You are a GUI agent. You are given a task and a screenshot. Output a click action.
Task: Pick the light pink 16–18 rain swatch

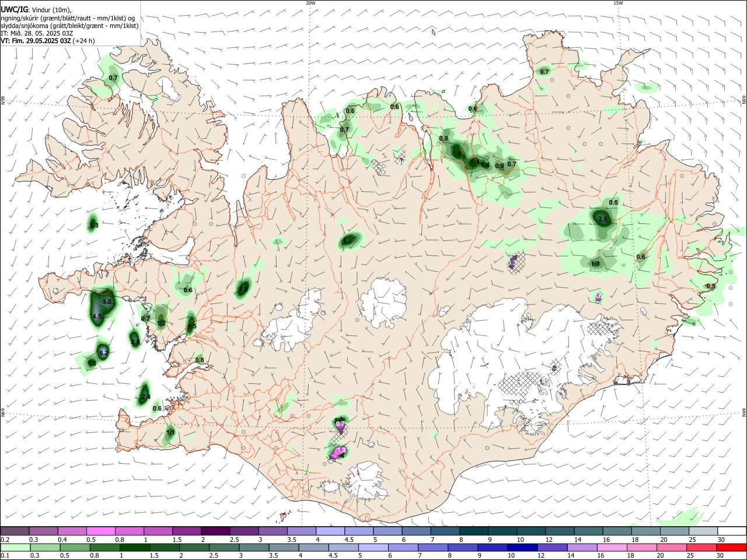coord(612,547)
